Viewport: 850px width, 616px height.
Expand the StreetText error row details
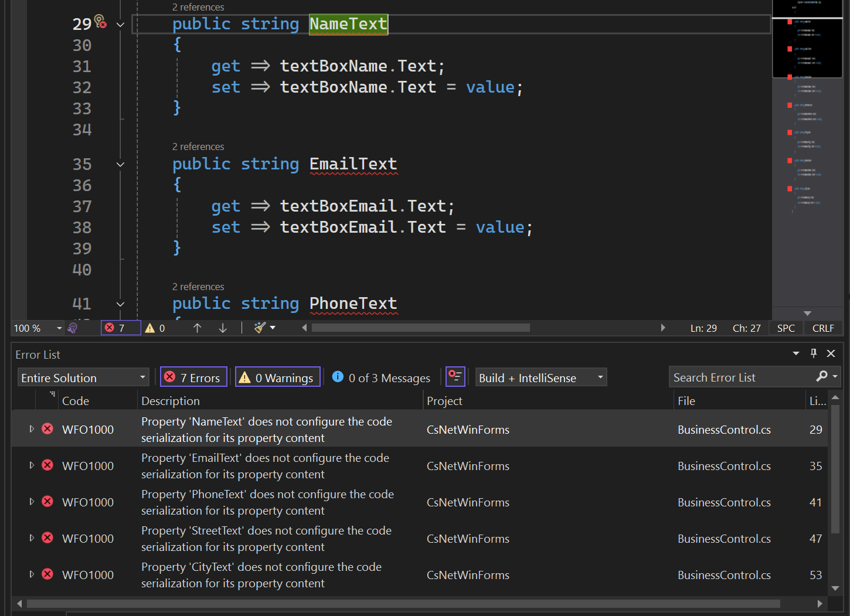tap(32, 538)
